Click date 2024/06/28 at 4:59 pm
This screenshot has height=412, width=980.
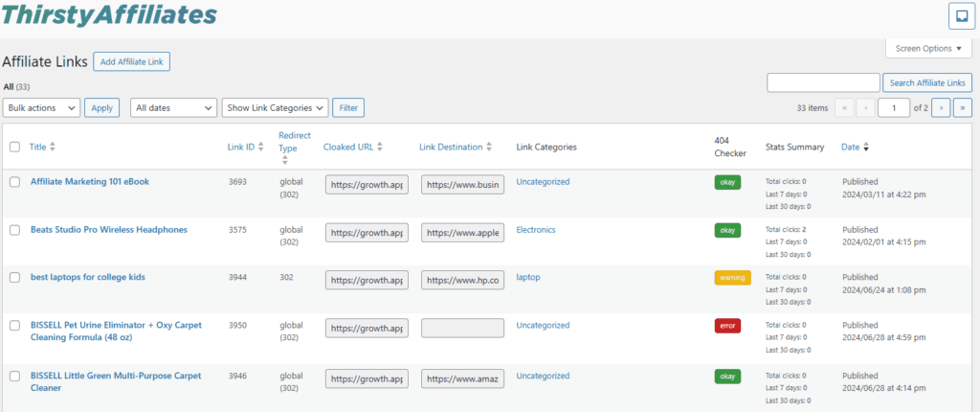click(x=883, y=337)
